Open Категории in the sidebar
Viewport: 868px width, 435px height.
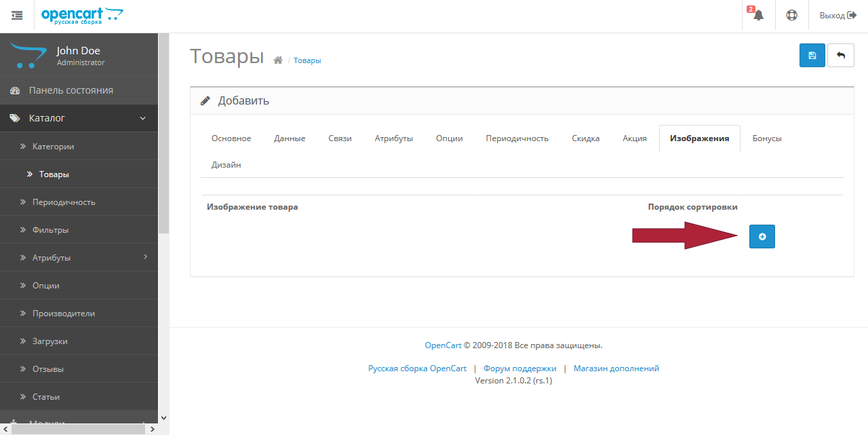point(79,146)
